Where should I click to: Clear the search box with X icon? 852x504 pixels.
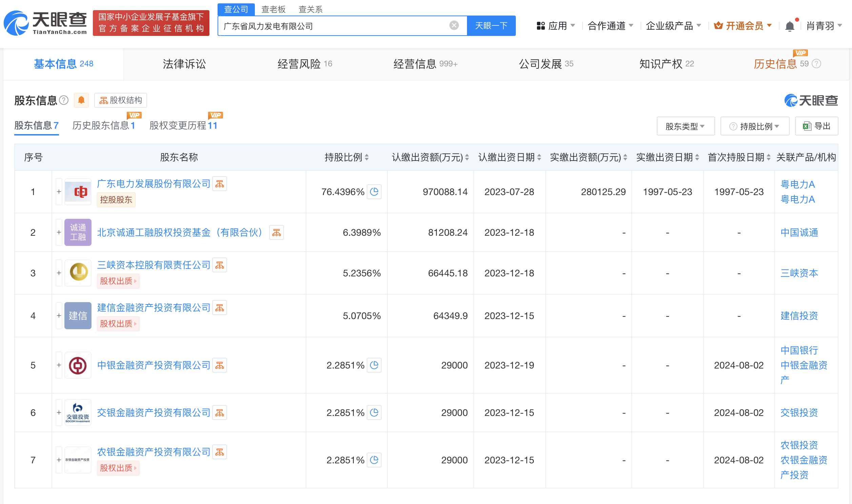[454, 25]
